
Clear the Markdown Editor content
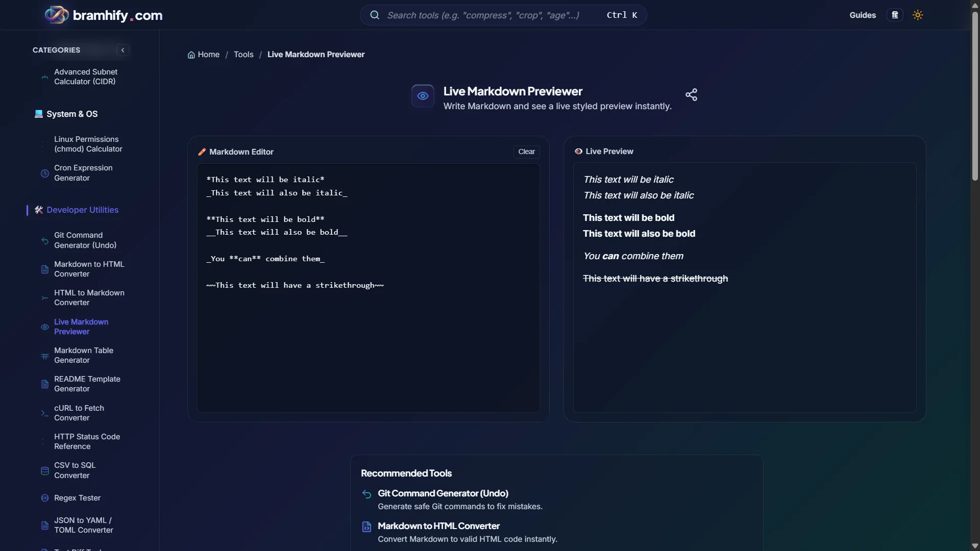tap(526, 152)
